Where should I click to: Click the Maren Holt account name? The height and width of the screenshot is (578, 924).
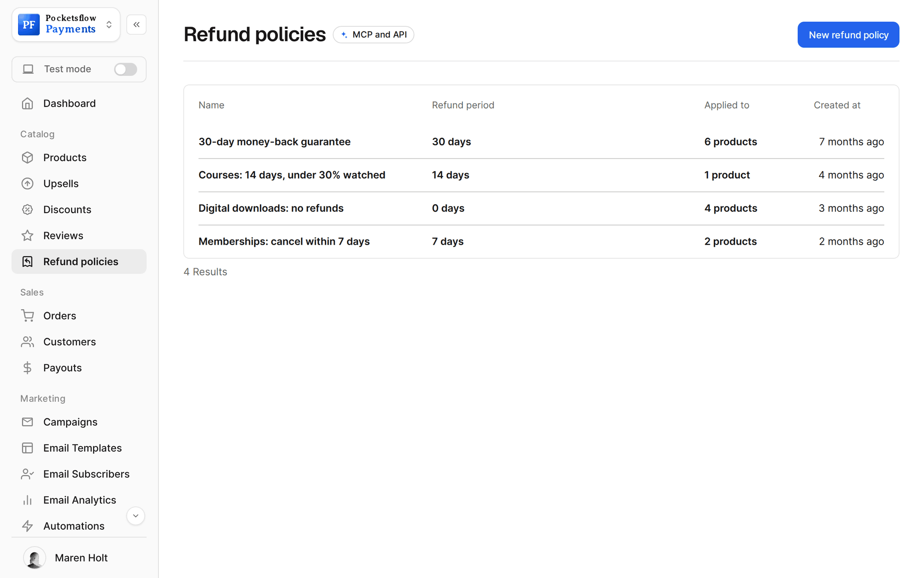tap(81, 558)
